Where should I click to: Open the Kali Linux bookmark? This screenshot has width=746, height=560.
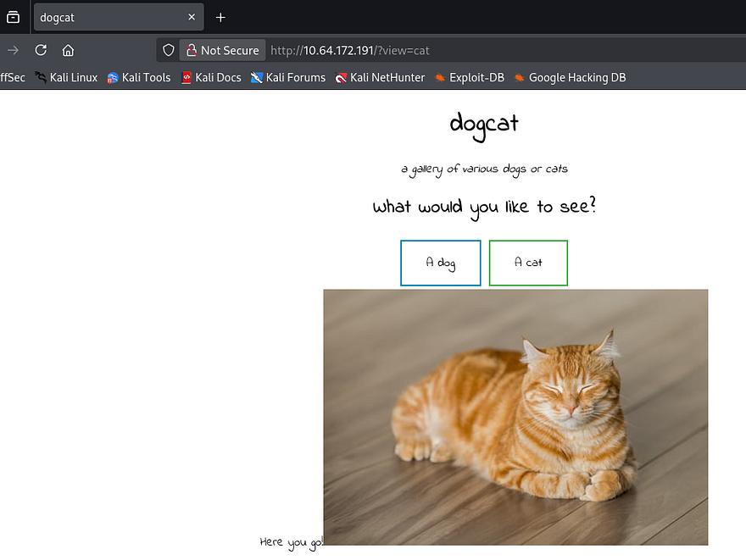point(66,77)
